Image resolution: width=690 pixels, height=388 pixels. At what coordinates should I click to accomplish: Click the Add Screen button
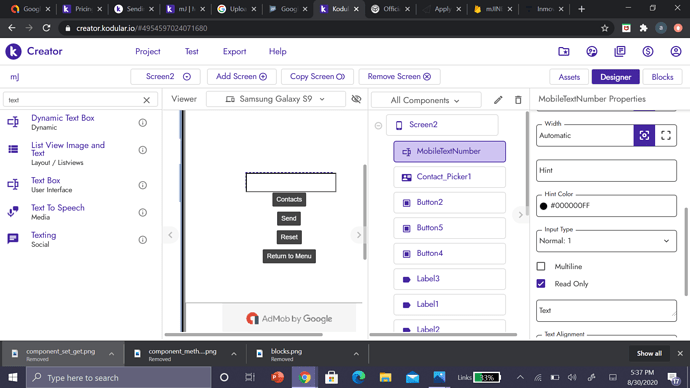point(241,77)
